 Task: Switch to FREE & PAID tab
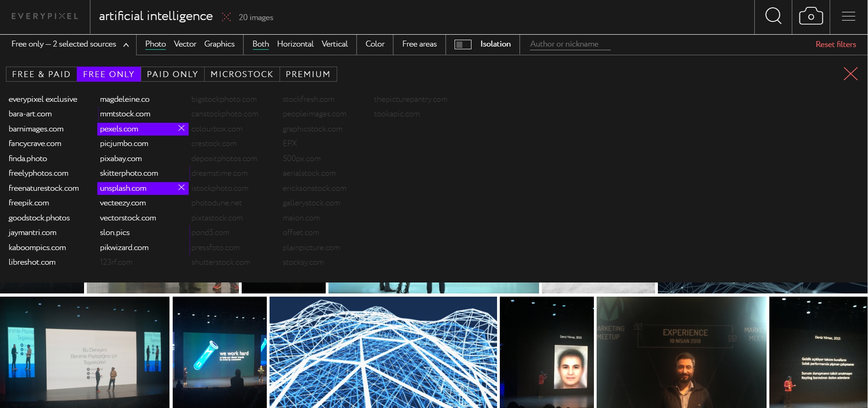pos(42,74)
